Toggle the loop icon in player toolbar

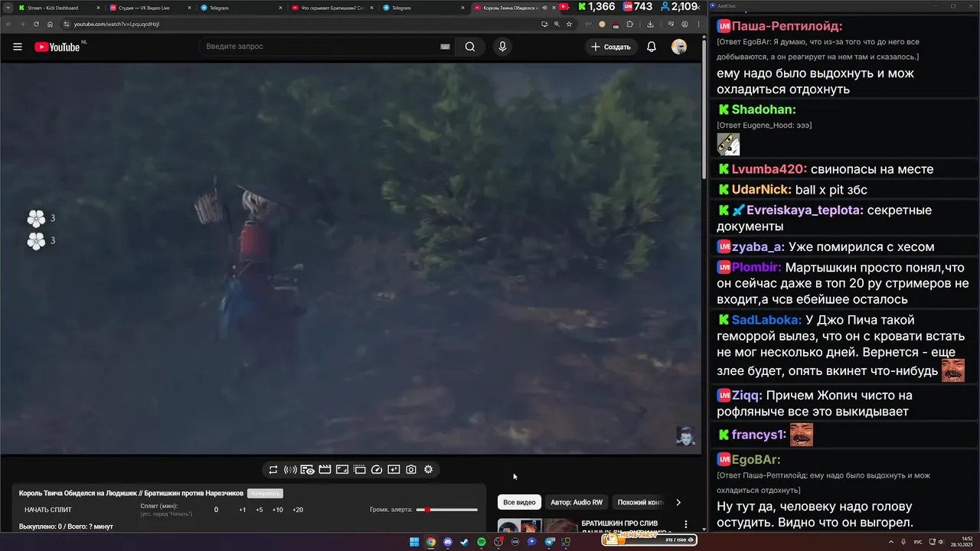pos(273,470)
